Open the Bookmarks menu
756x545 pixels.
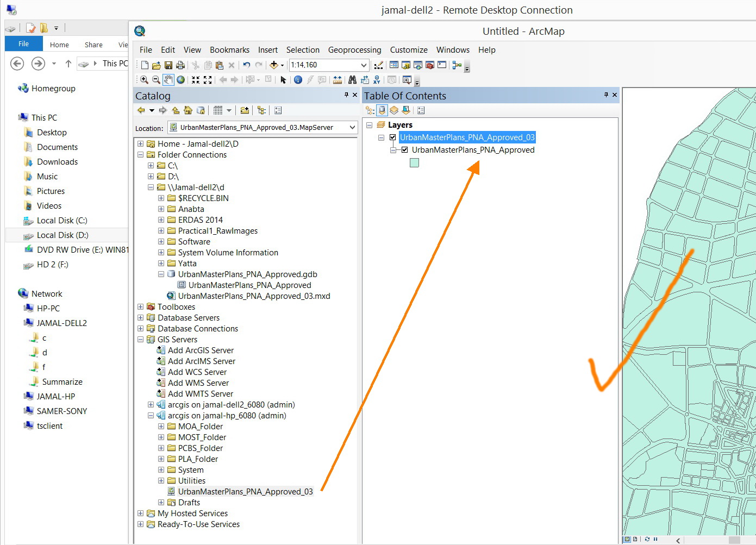click(x=229, y=49)
